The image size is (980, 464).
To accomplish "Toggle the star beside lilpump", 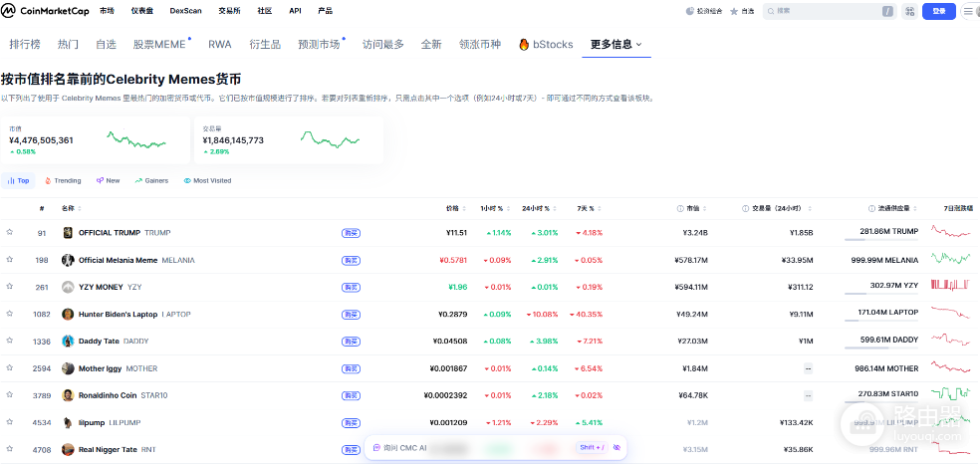I will coord(9,421).
